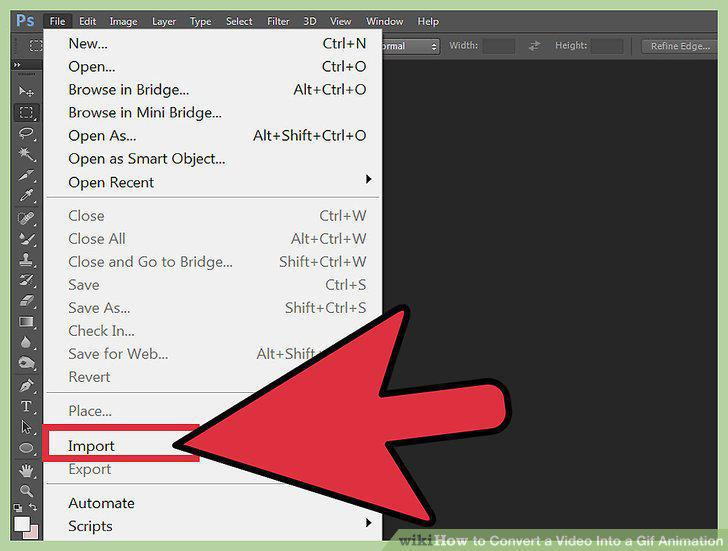The image size is (728, 551).
Task: Expand the Open Recent submenu
Action: click(368, 179)
